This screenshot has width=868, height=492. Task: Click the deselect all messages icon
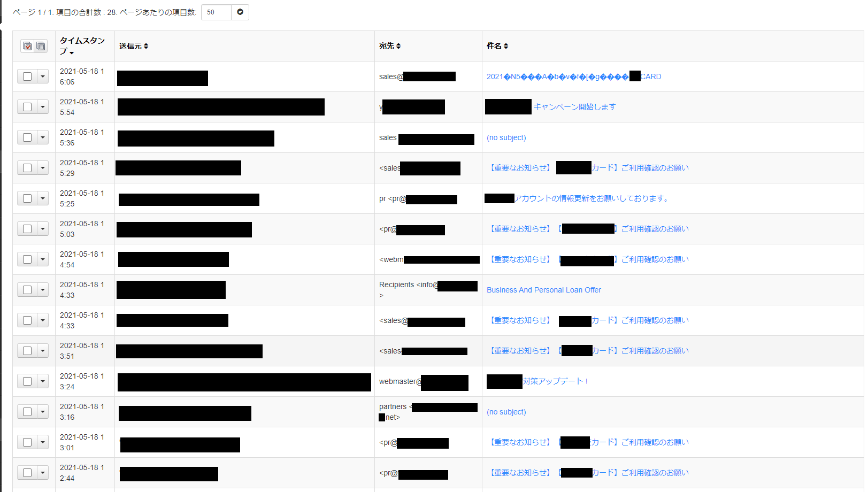41,46
